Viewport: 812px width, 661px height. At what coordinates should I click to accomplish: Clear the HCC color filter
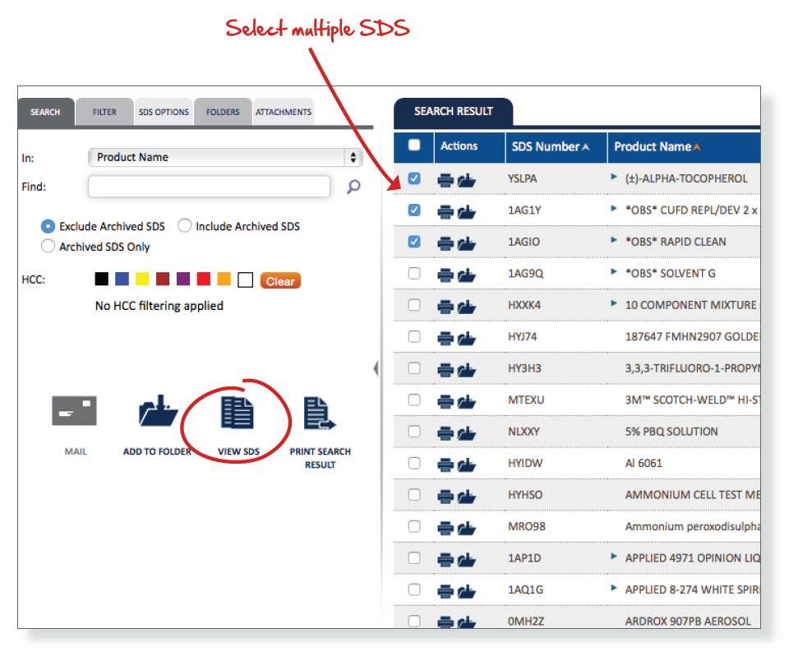point(280,281)
